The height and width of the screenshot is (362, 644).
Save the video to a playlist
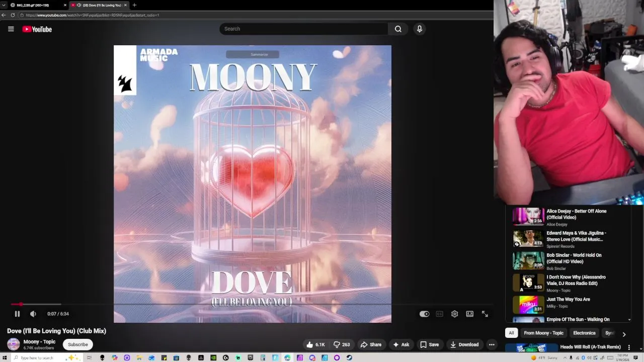click(429, 344)
